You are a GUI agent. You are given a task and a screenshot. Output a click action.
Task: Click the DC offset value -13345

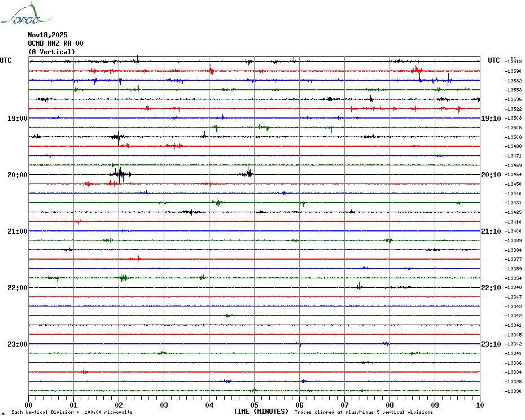(513, 335)
